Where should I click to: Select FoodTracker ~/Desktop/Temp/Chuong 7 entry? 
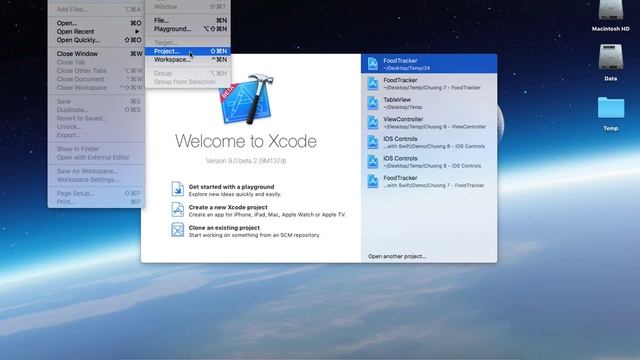[429, 83]
